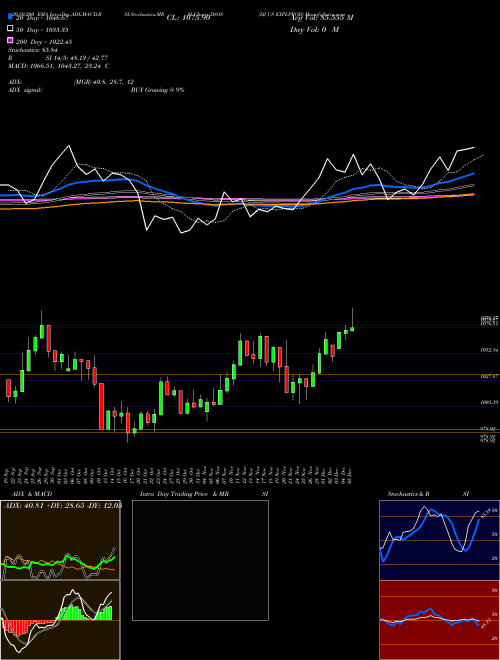This screenshot has height=660, width=500.
Task: Click the 'ADX: 40.81 +DY: 28.65 -DY: 12.05' header
Action: point(63,506)
